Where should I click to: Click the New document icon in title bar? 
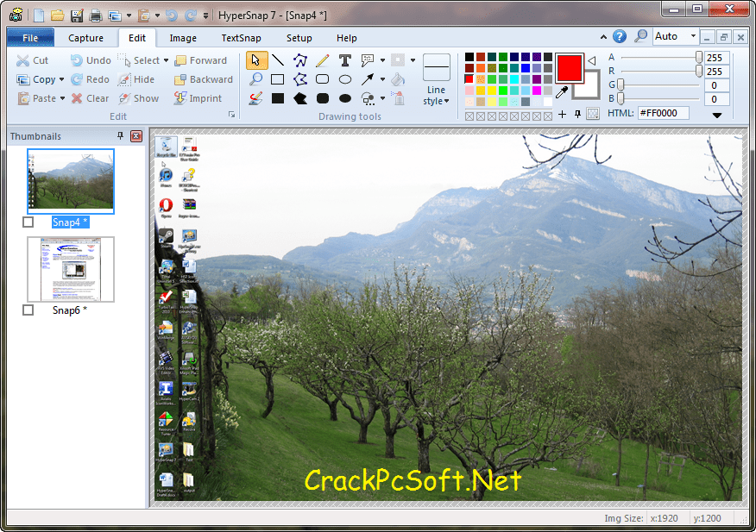tap(39, 16)
